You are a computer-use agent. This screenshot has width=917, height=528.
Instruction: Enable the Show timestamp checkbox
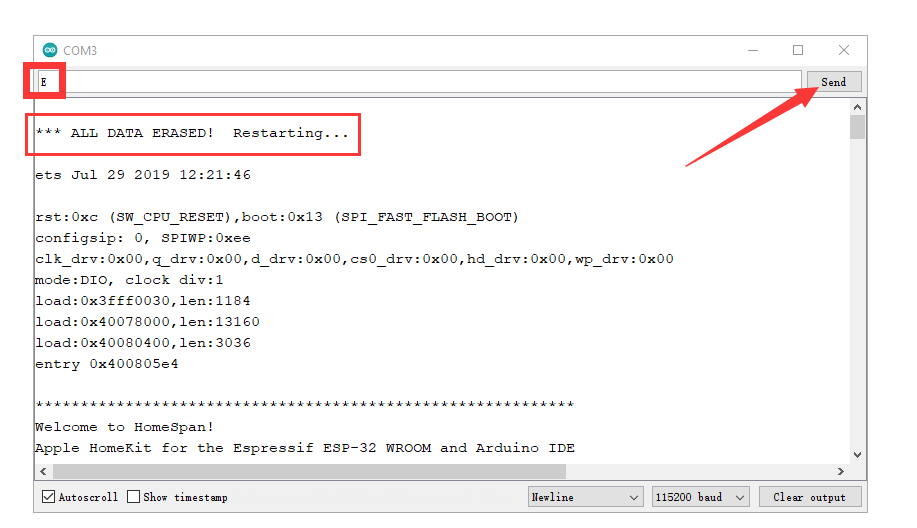pos(134,497)
